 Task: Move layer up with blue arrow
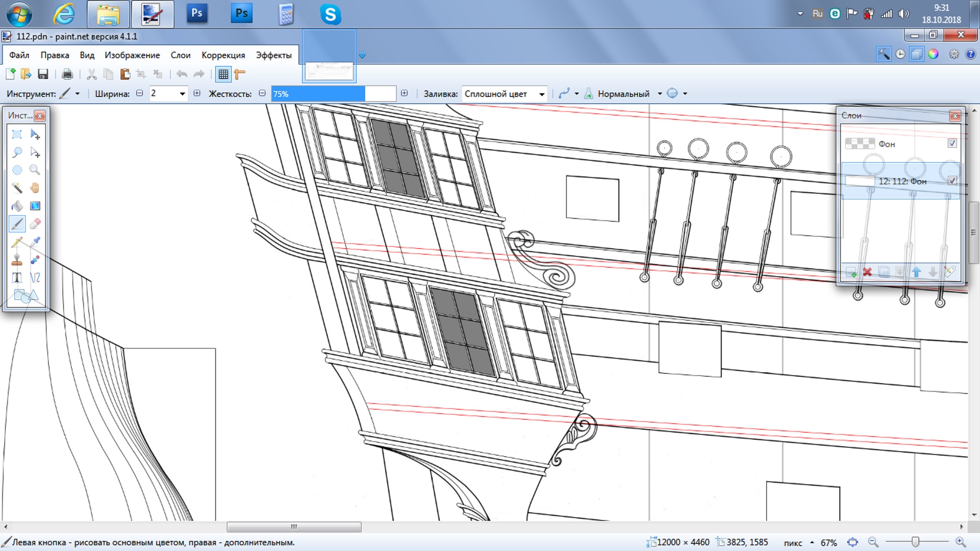pos(916,272)
